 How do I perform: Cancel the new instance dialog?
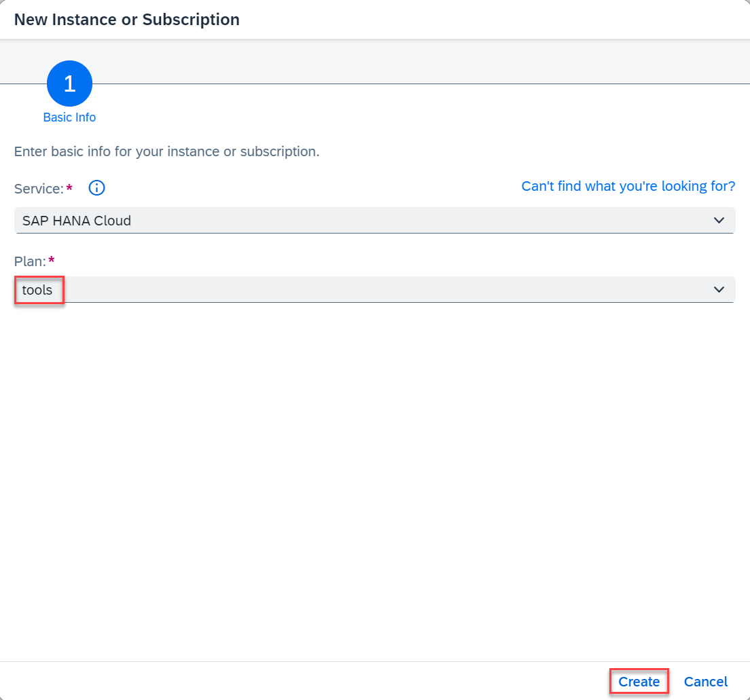click(706, 682)
